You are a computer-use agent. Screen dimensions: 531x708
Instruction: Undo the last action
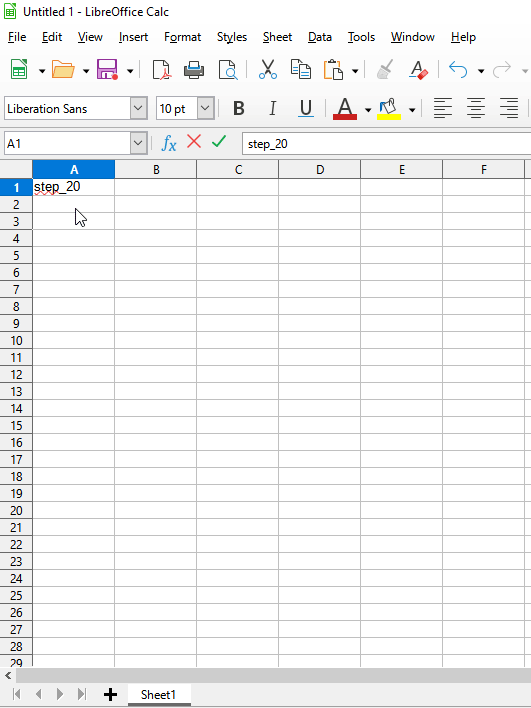click(458, 70)
